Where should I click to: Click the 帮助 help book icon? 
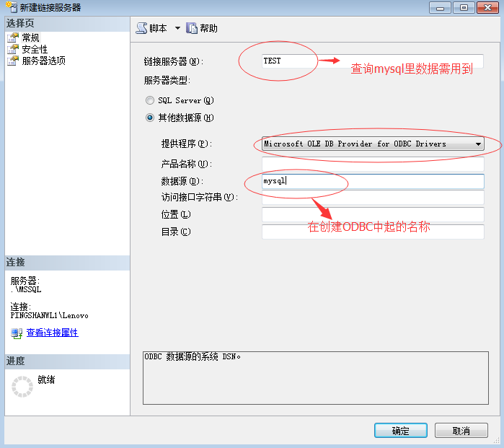(x=192, y=28)
